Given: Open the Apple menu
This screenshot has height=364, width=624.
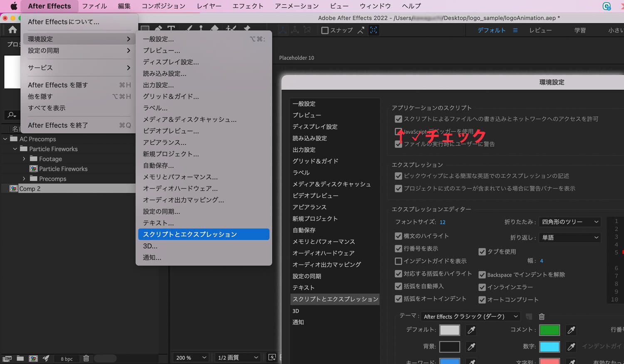Looking at the screenshot, I should point(13,6).
